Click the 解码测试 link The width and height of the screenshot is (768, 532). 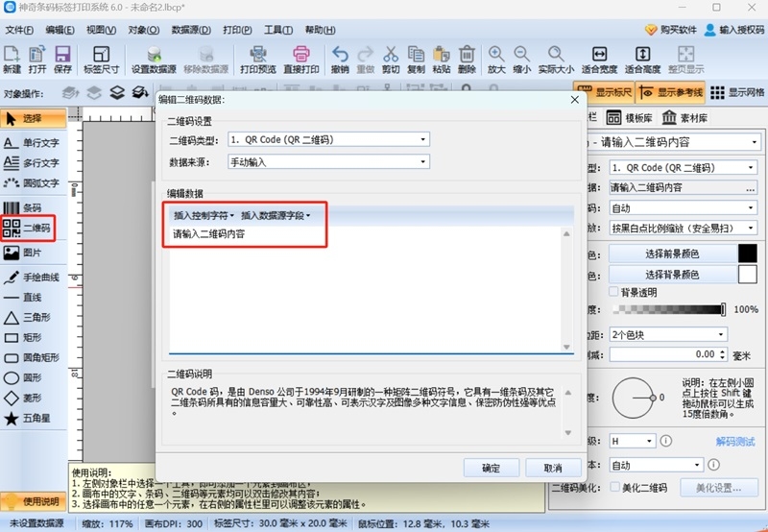[x=735, y=442]
